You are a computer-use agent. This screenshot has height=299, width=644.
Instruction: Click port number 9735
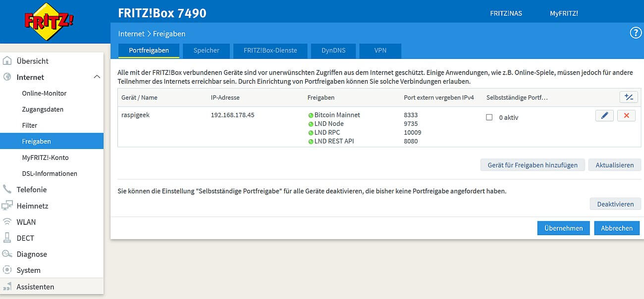coord(411,124)
